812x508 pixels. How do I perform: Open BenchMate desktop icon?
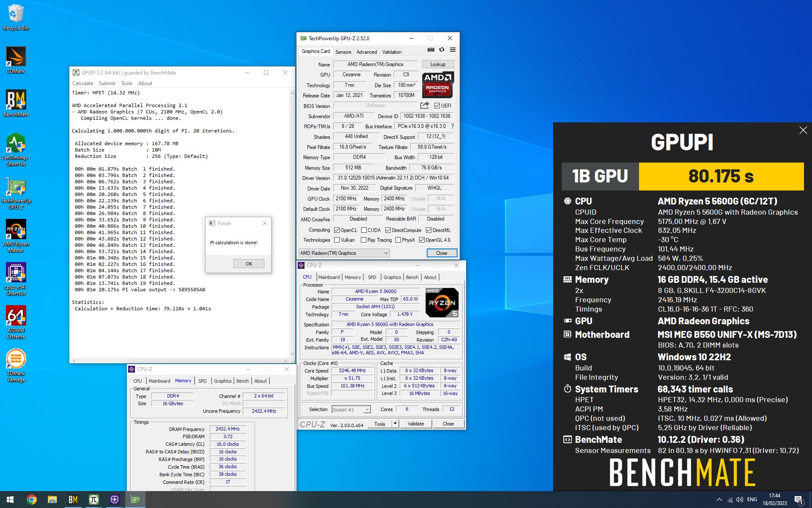[16, 103]
